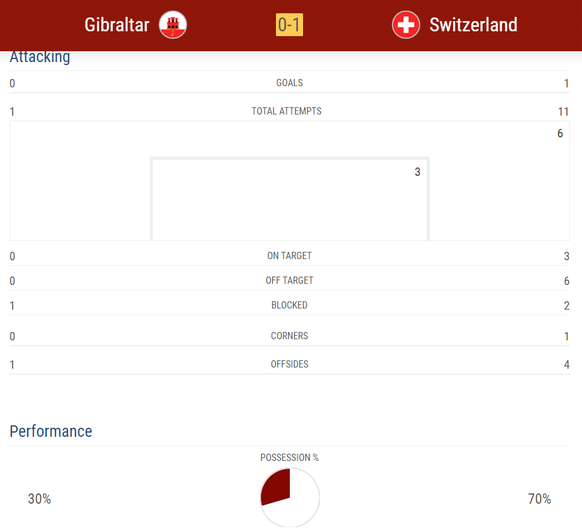Click the OFFSIDES stat label
Image resolution: width=582 pixels, height=532 pixels.
[x=290, y=364]
